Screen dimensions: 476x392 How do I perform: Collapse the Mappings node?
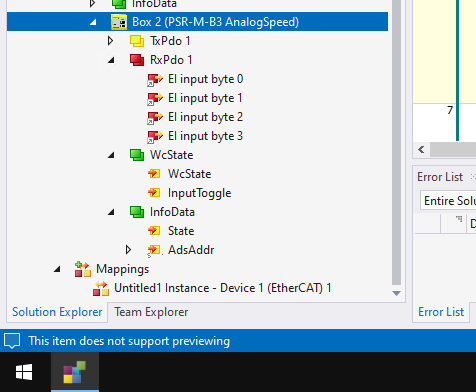57,269
